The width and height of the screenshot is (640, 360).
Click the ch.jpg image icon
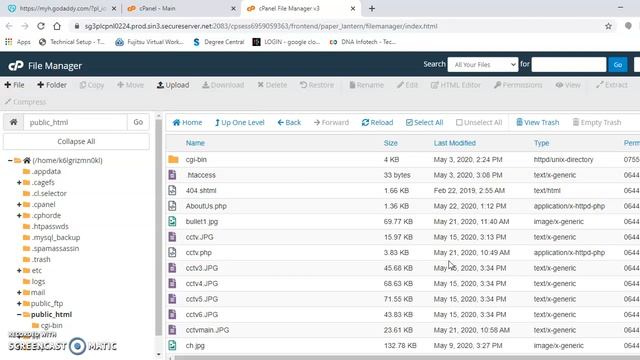point(172,345)
